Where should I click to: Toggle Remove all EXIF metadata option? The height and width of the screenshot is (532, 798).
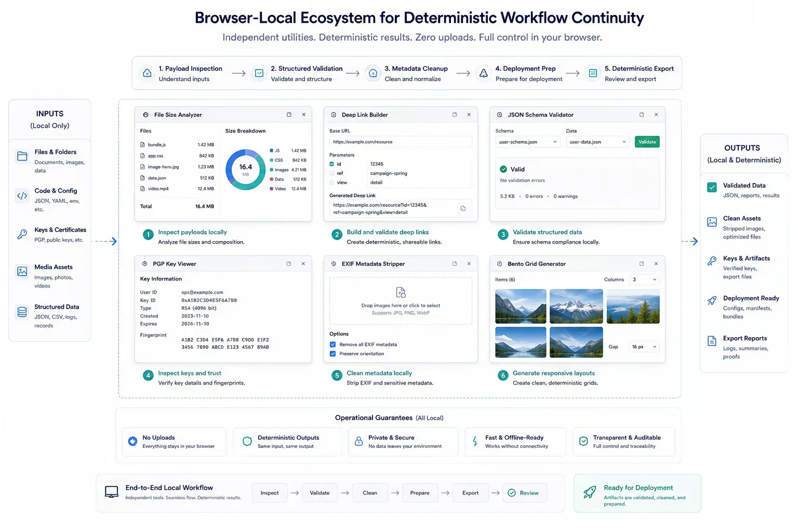332,344
